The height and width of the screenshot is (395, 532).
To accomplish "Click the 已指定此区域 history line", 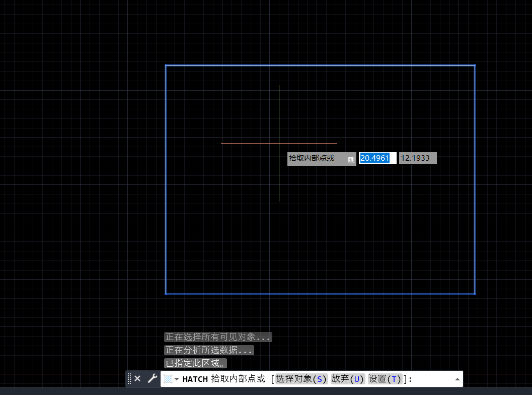I will (x=196, y=363).
